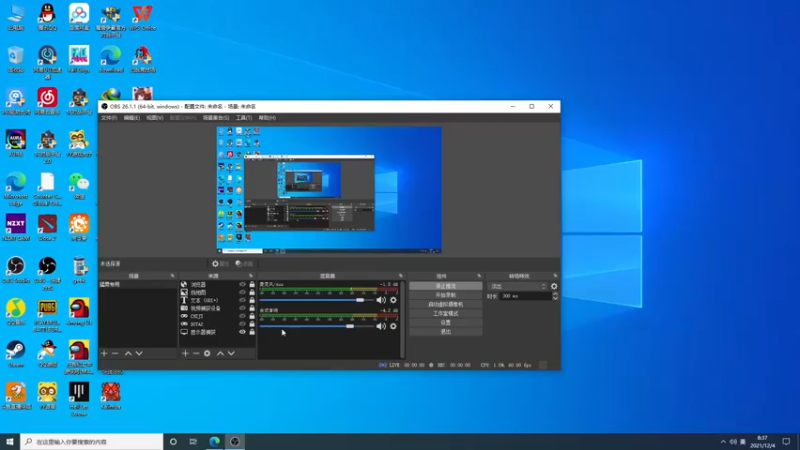The height and width of the screenshot is (450, 800).
Task: Click the 时长 duration input field
Action: pos(526,296)
